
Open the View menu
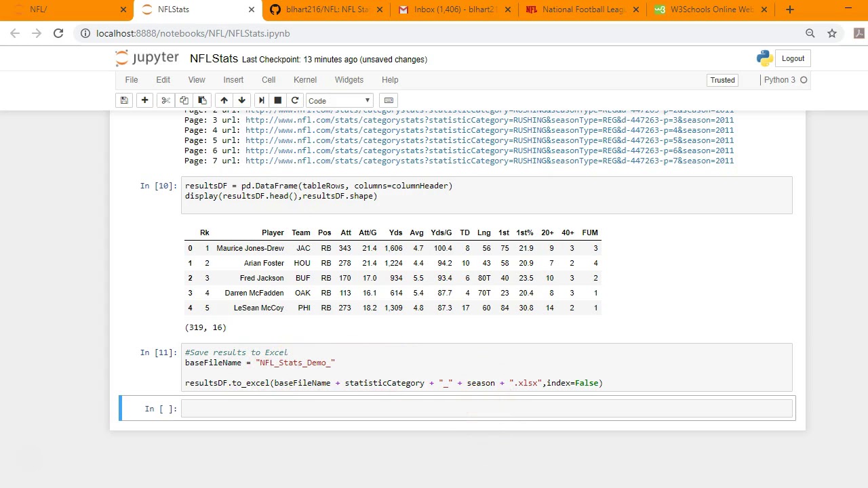197,80
